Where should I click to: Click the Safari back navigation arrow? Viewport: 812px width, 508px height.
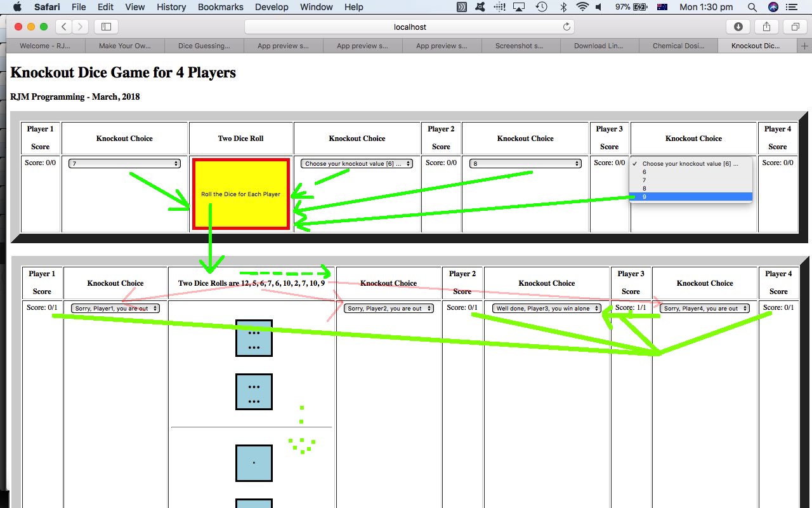[63, 27]
